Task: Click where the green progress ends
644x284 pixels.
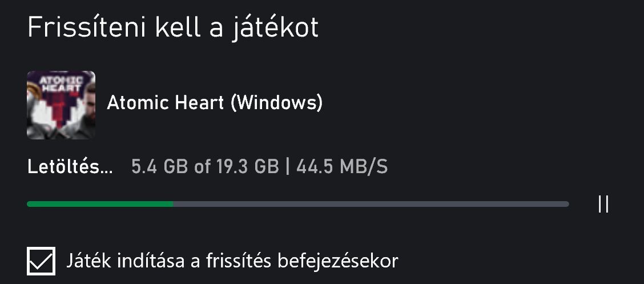Action: pos(172,203)
